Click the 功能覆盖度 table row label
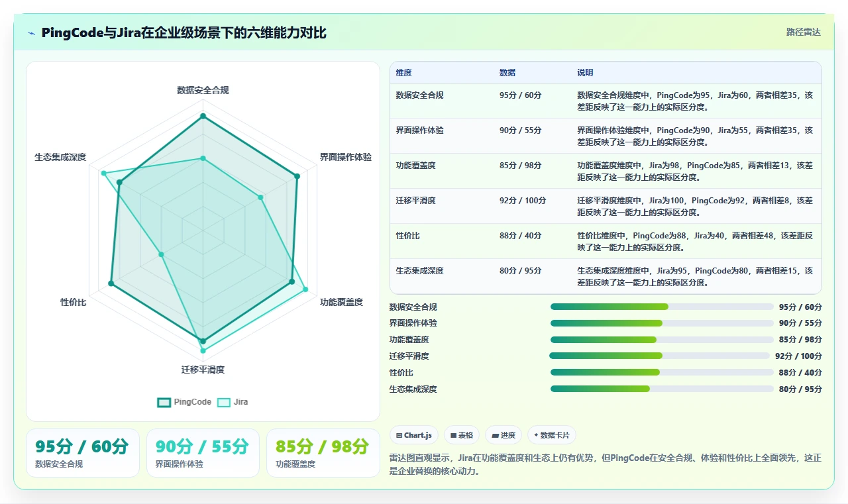 click(x=416, y=166)
